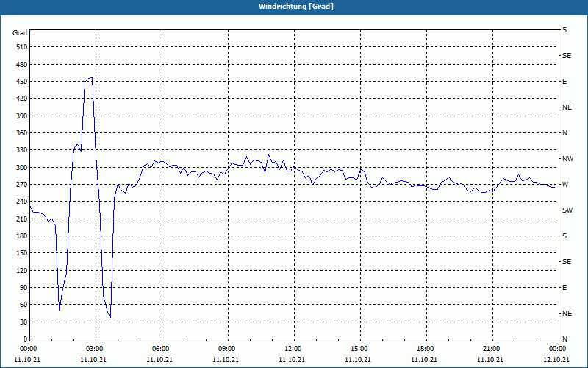This screenshot has width=588, height=368.
Task: Click the "03:00" time label on x-axis
Action: 94,349
